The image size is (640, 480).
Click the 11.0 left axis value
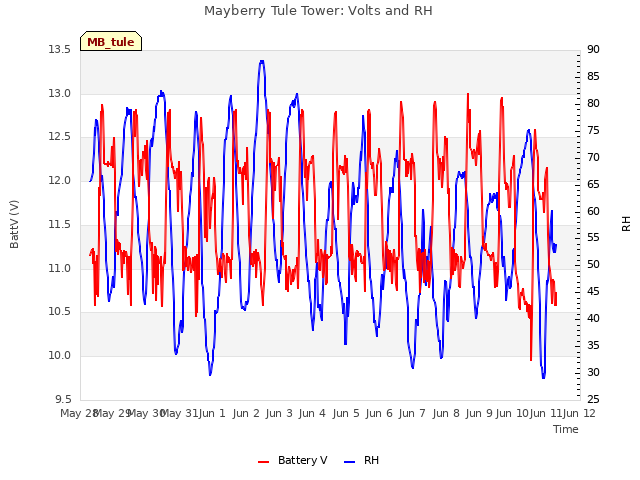[x=60, y=268]
